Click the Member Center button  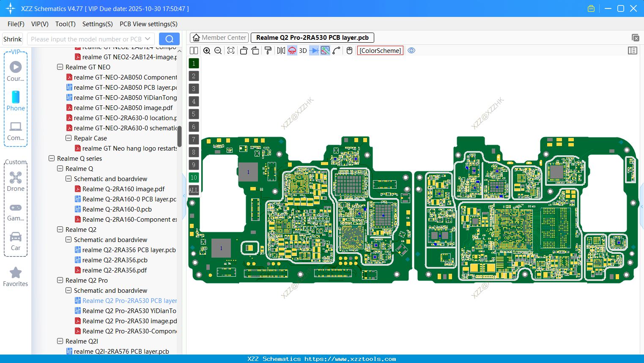point(219,37)
